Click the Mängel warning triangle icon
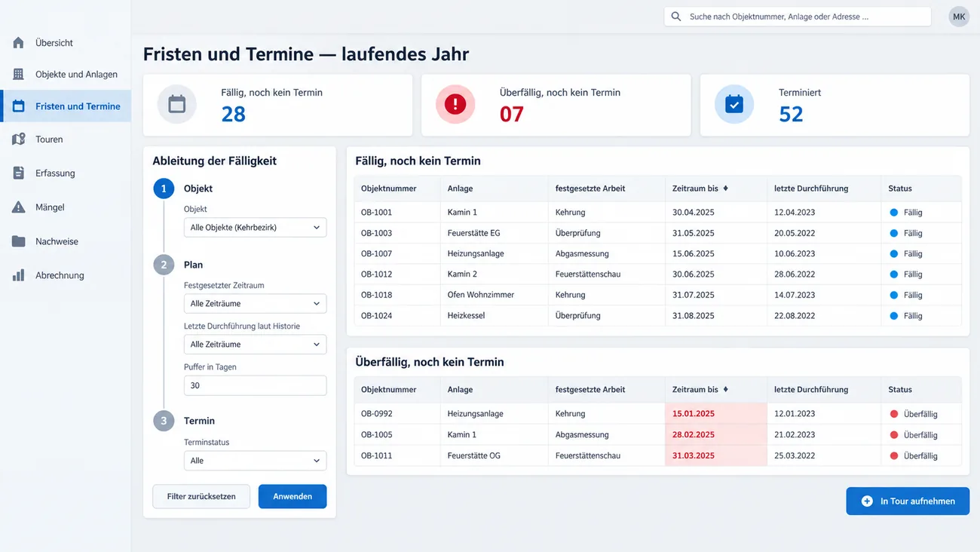Viewport: 980px width, 552px height. [x=19, y=207]
